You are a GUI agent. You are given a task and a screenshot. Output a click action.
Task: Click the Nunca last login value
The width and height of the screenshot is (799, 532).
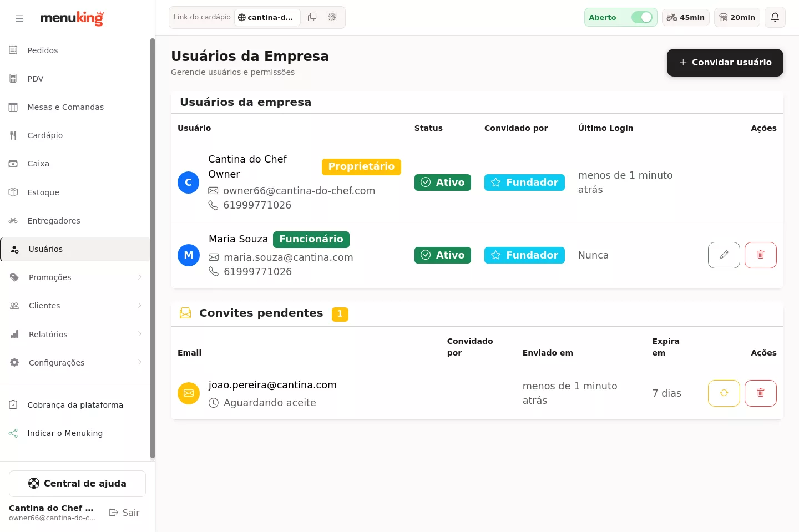click(593, 255)
